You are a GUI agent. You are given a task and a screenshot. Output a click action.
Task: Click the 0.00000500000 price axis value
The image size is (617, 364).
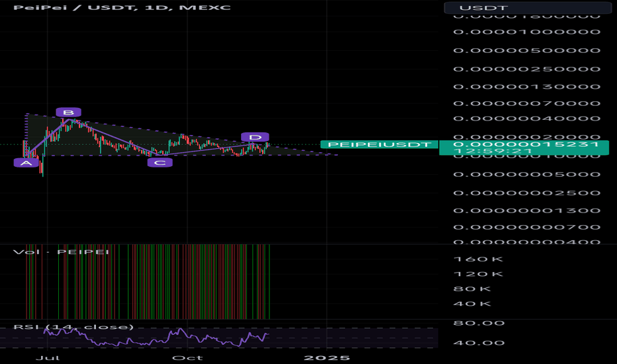pyautogui.click(x=527, y=51)
